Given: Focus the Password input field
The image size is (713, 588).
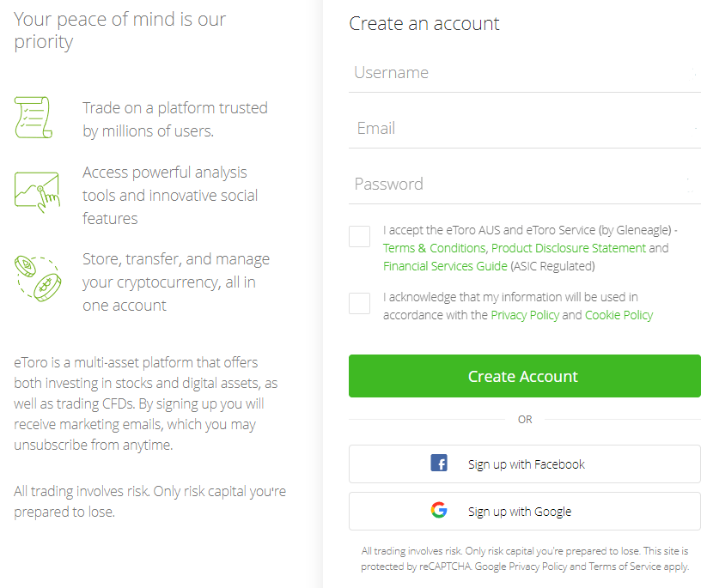Looking at the screenshot, I should click(524, 185).
